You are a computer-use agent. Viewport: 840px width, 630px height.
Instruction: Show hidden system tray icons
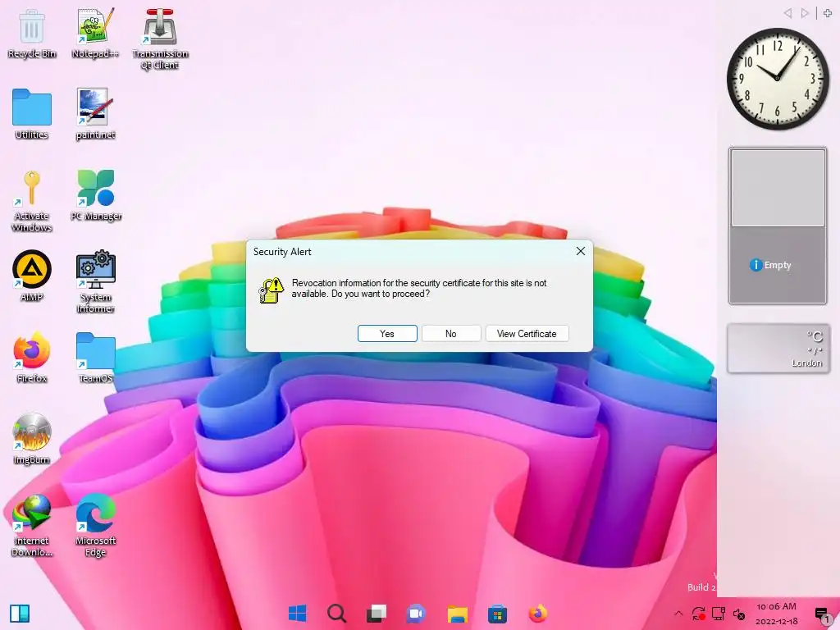pos(678,614)
